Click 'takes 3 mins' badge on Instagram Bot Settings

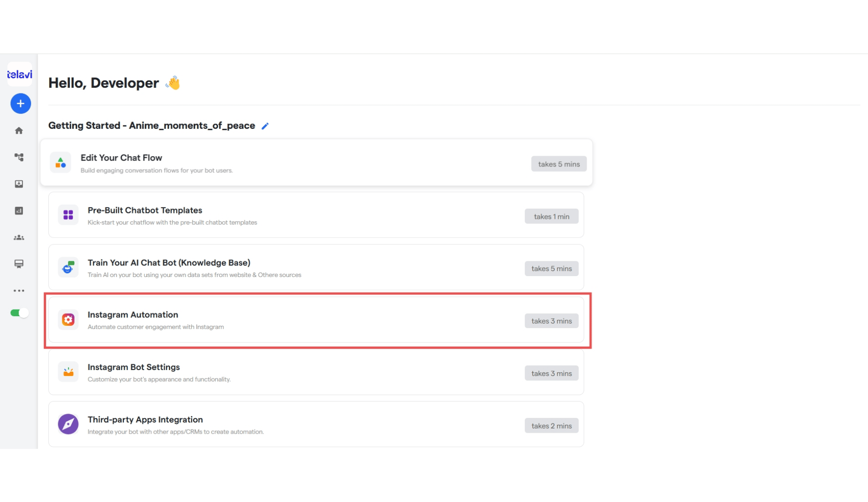552,374
